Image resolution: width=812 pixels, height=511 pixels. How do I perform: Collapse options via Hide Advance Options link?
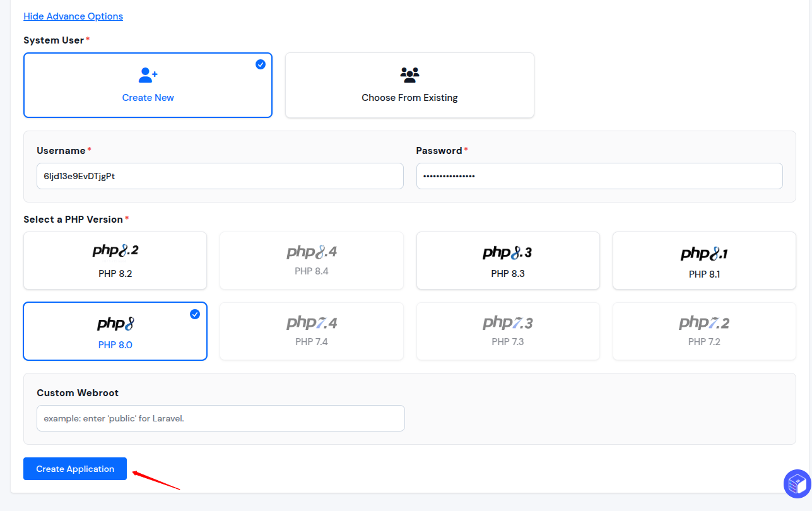(x=73, y=16)
